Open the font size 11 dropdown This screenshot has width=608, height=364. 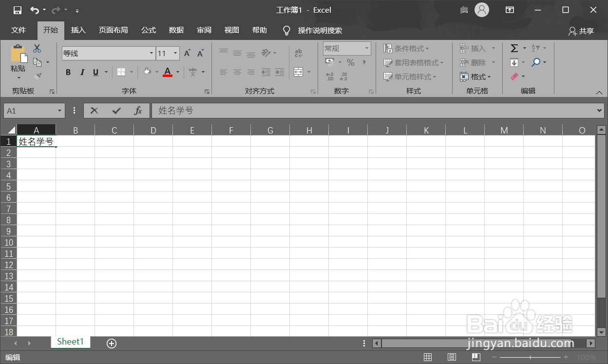175,54
